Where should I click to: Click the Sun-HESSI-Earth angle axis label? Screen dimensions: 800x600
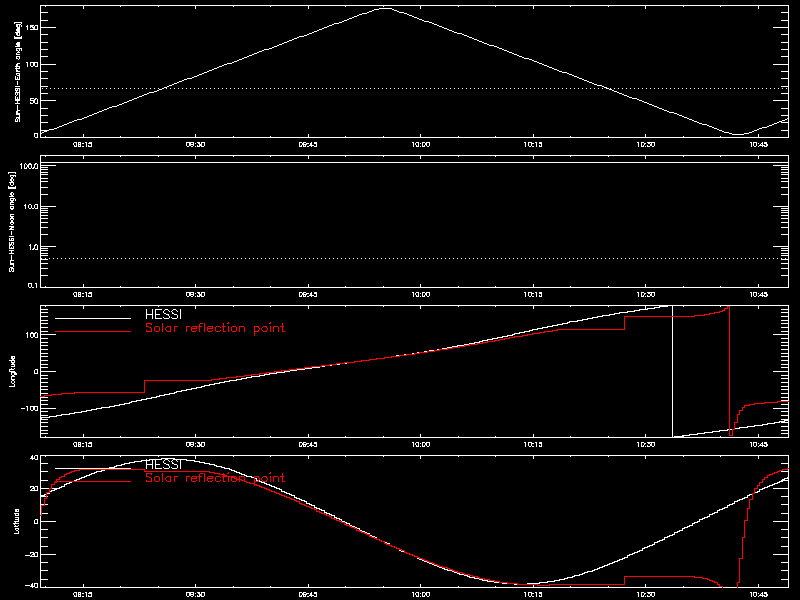point(18,72)
